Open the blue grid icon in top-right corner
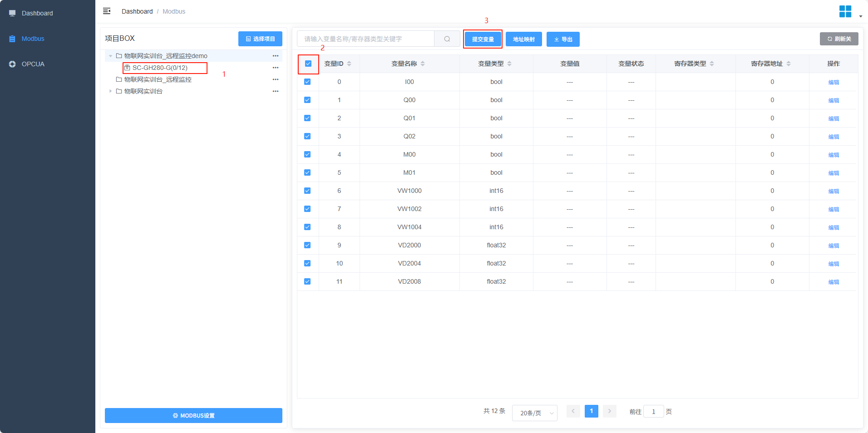The image size is (868, 433). point(845,11)
